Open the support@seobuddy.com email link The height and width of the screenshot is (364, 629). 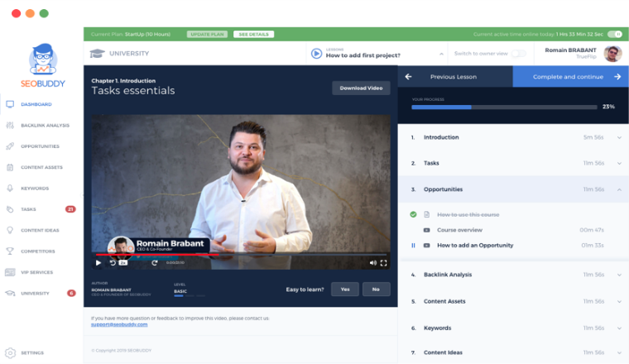pos(119,325)
